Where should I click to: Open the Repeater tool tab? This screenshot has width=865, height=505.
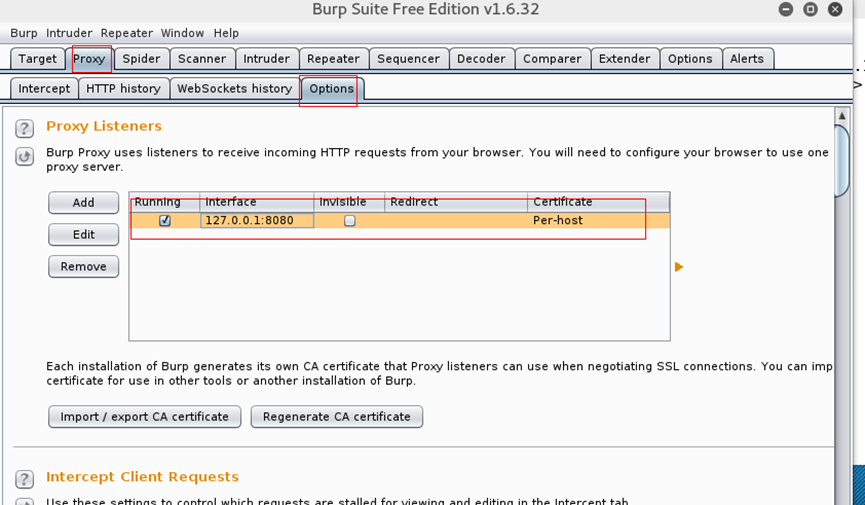click(333, 59)
